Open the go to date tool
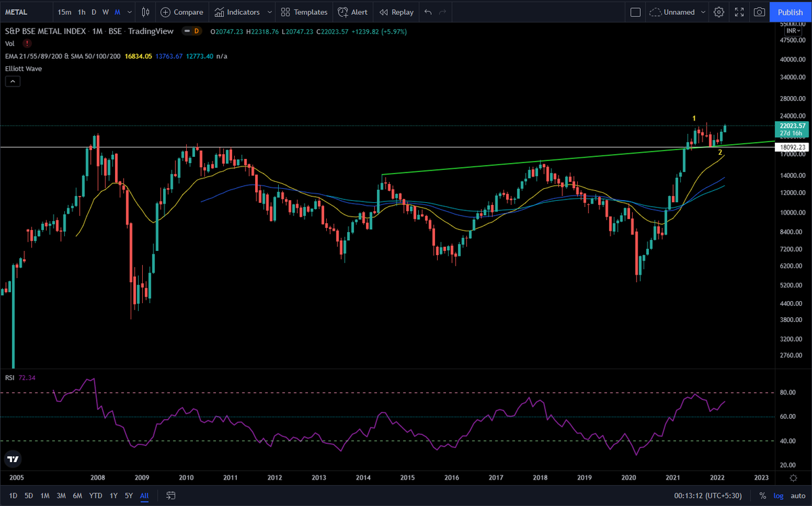Image resolution: width=812 pixels, height=506 pixels. pyautogui.click(x=170, y=496)
